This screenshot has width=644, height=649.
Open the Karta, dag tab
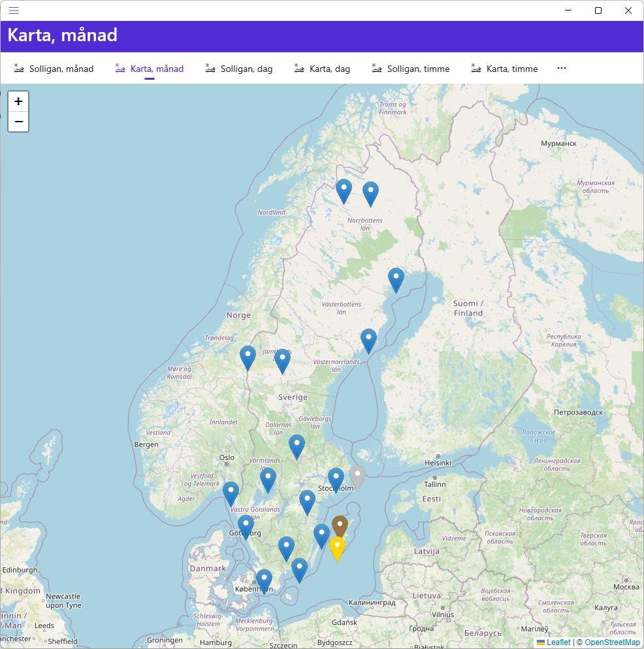(x=322, y=69)
